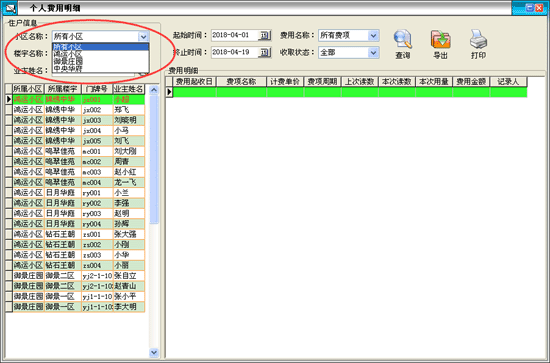Click the 起始时间 date field
Viewport: 550px width, 363px height.
pyautogui.click(x=235, y=35)
